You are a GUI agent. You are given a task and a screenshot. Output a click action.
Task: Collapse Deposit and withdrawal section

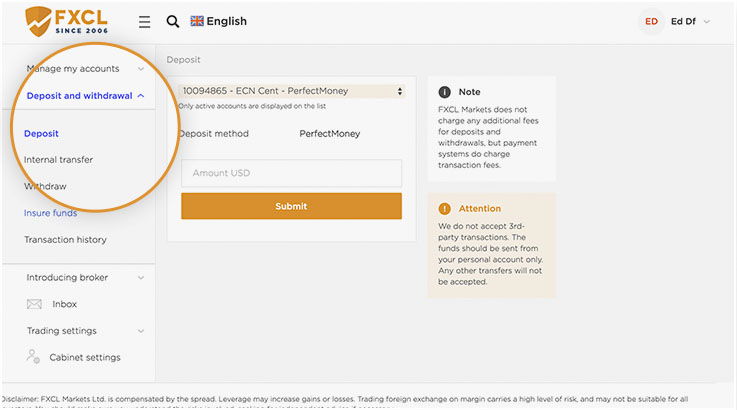coord(85,95)
